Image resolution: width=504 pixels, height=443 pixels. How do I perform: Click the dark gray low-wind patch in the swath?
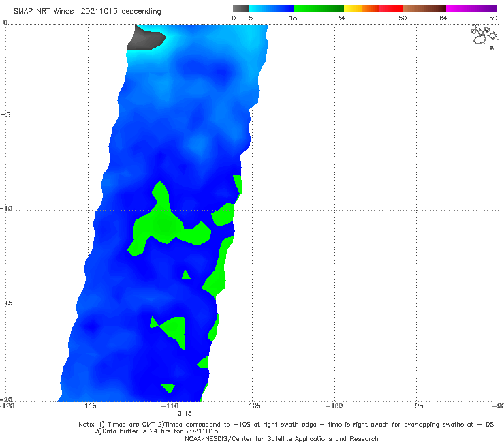tap(144, 40)
